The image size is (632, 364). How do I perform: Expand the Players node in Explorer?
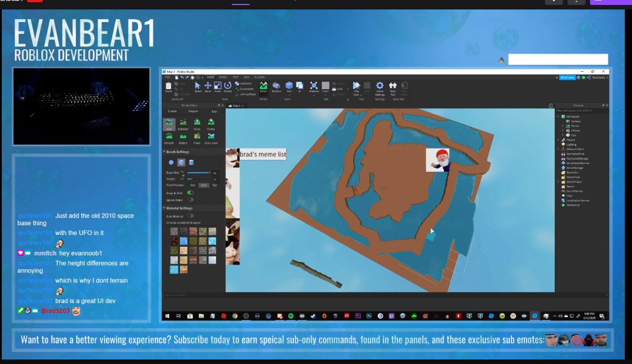[558, 140]
